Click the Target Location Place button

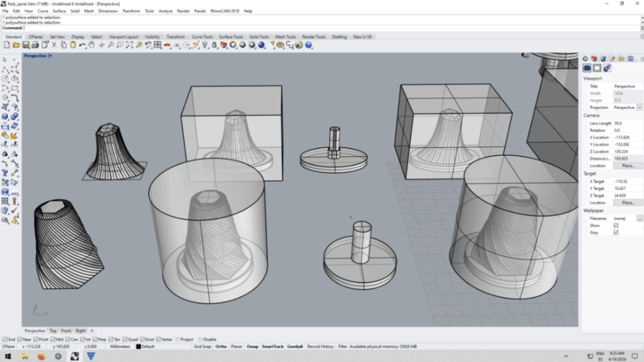click(628, 203)
